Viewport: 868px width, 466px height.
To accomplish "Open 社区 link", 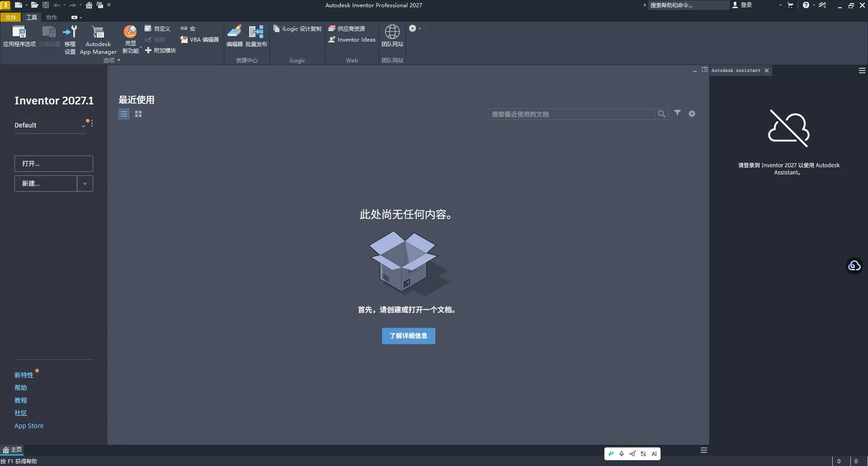I will [x=21, y=413].
